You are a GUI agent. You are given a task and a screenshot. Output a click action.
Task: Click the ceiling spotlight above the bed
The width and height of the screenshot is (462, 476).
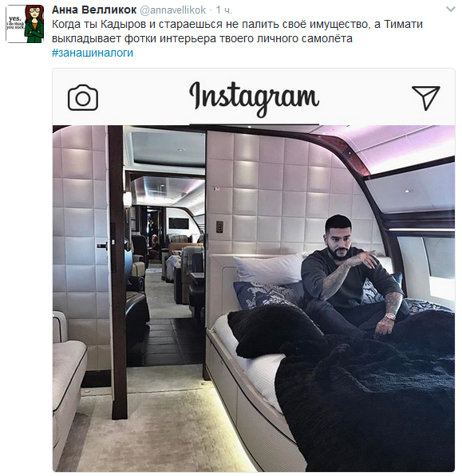coord(407,191)
